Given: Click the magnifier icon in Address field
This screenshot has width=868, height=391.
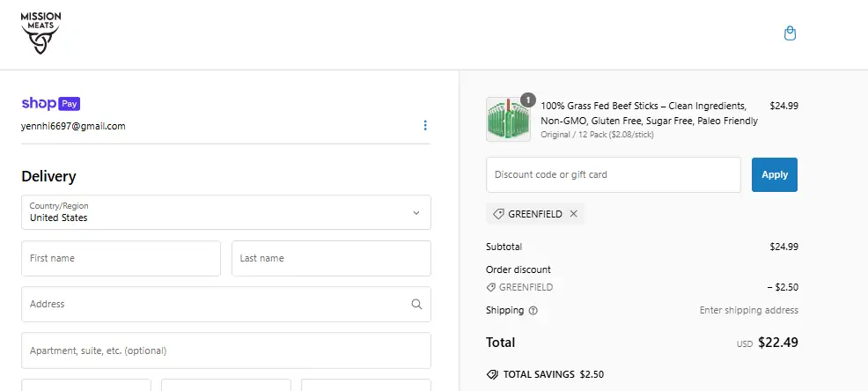Looking at the screenshot, I should click(416, 304).
